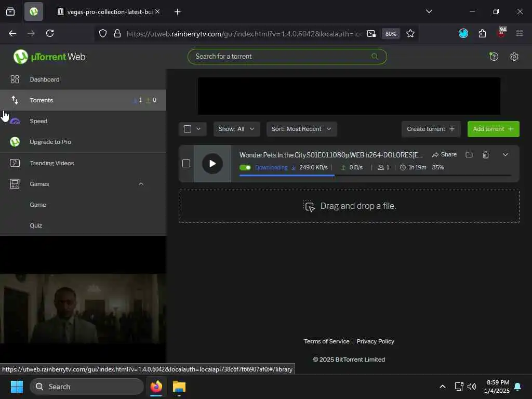Select the Torrents sidebar item
The height and width of the screenshot is (399, 532).
coord(83,100)
